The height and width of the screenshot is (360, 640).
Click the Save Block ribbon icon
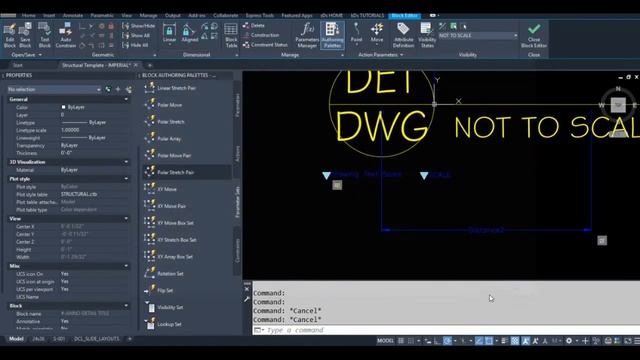point(25,35)
